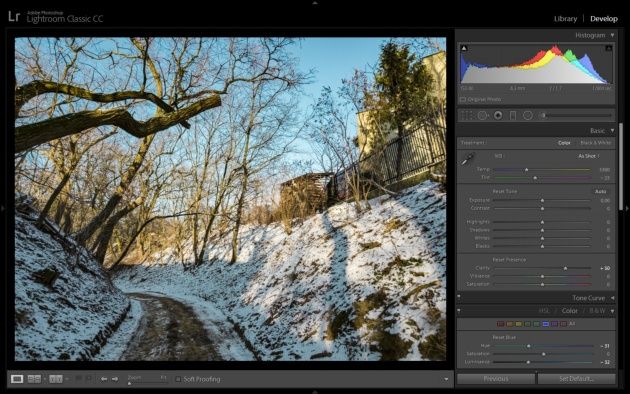
Task: Show the top panel with top-edge arrow
Action: pyautogui.click(x=315, y=2)
